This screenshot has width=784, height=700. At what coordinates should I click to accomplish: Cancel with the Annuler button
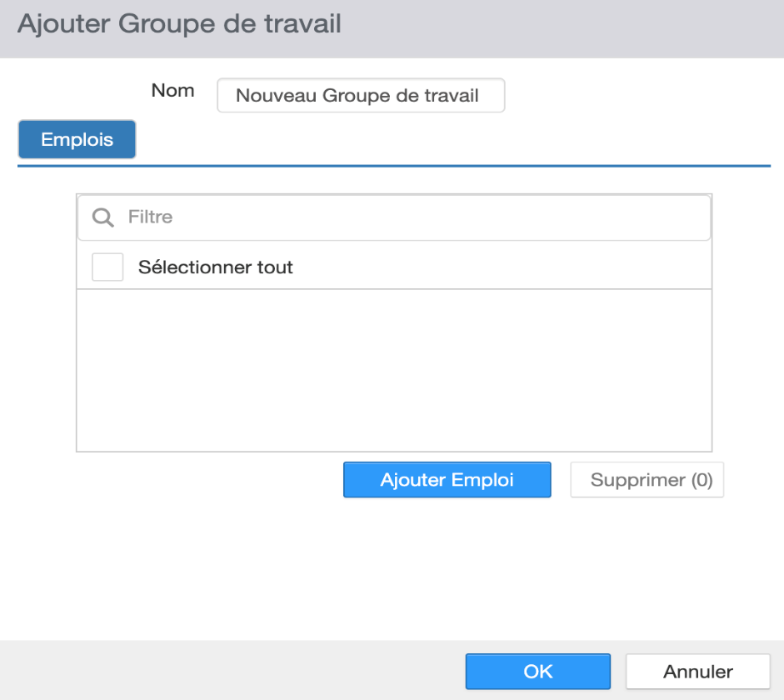pyautogui.click(x=698, y=672)
